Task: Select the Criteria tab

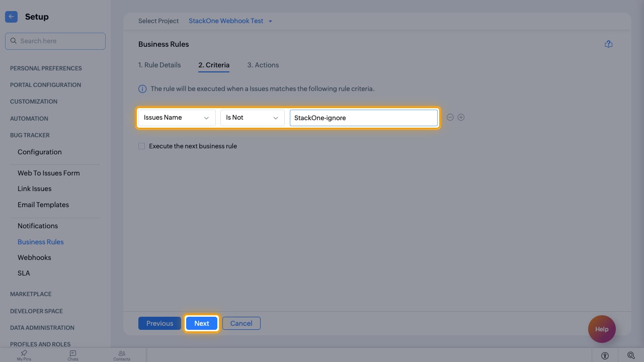Action: click(x=214, y=65)
